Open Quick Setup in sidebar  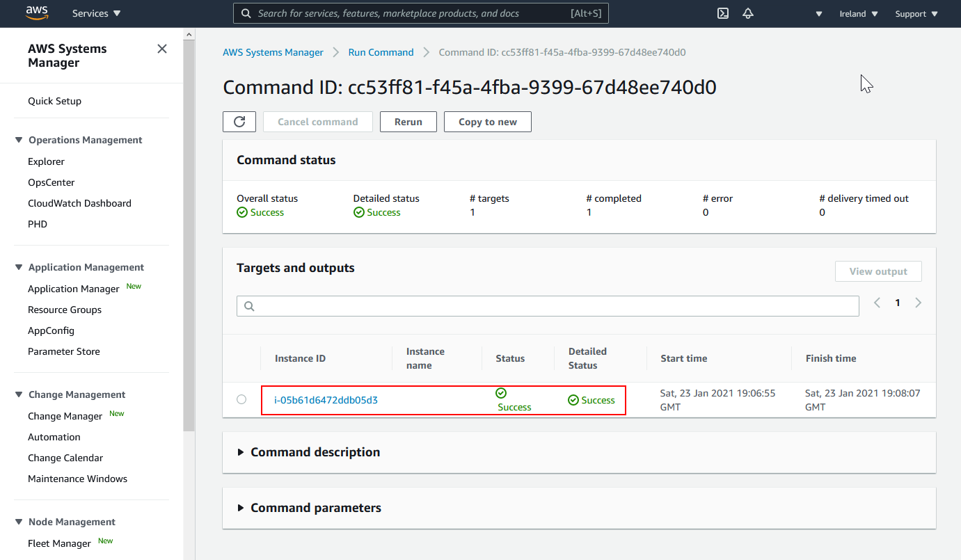[54, 101]
